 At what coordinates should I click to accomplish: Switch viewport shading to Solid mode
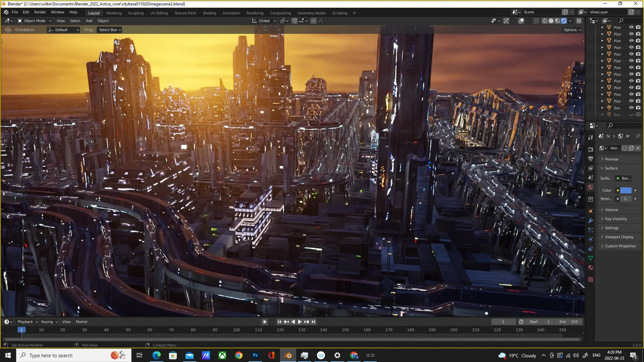pyautogui.click(x=551, y=21)
